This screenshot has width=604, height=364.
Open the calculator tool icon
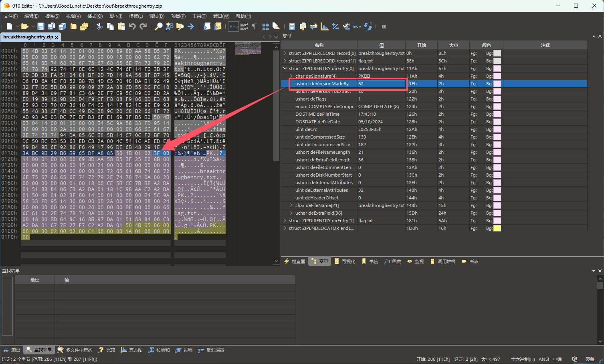click(292, 26)
